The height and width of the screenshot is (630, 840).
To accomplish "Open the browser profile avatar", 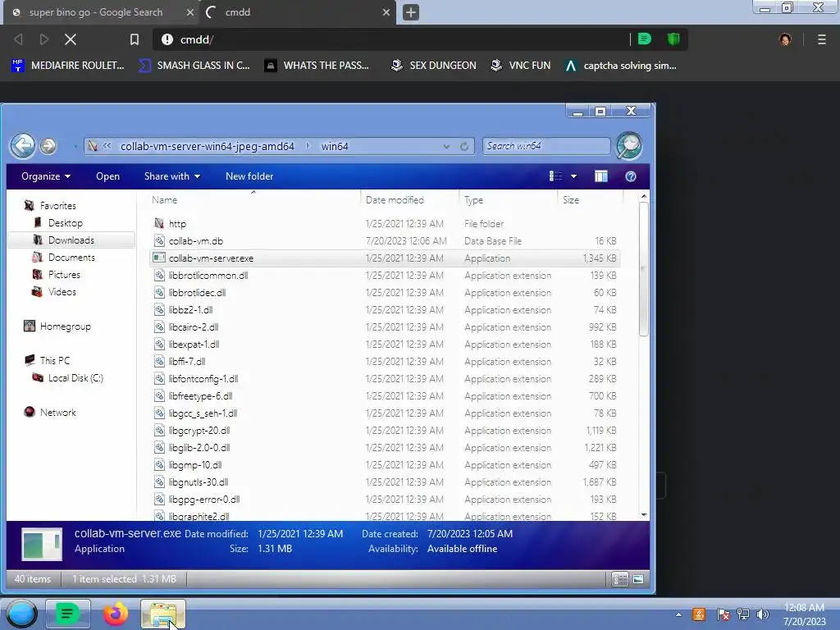I will tap(785, 39).
